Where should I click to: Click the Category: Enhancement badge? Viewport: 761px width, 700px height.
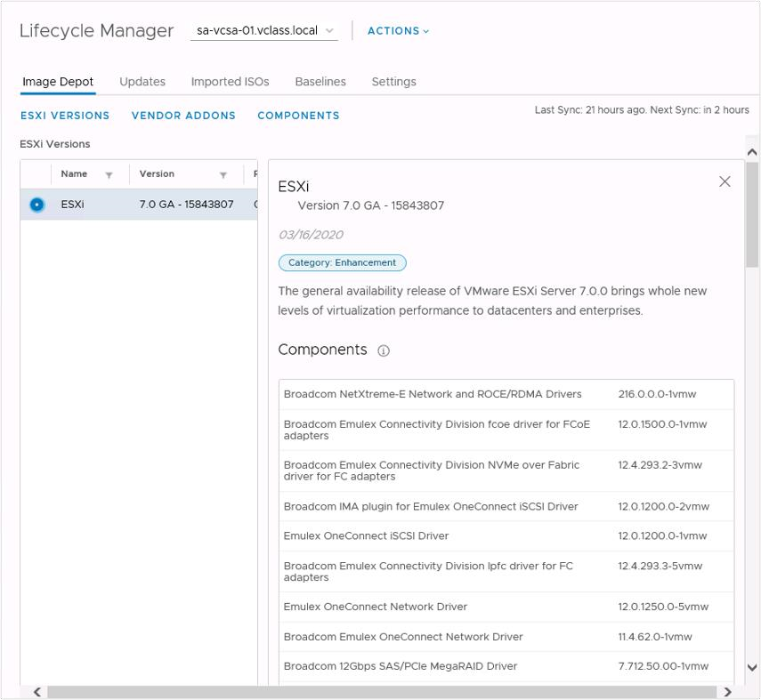point(342,262)
